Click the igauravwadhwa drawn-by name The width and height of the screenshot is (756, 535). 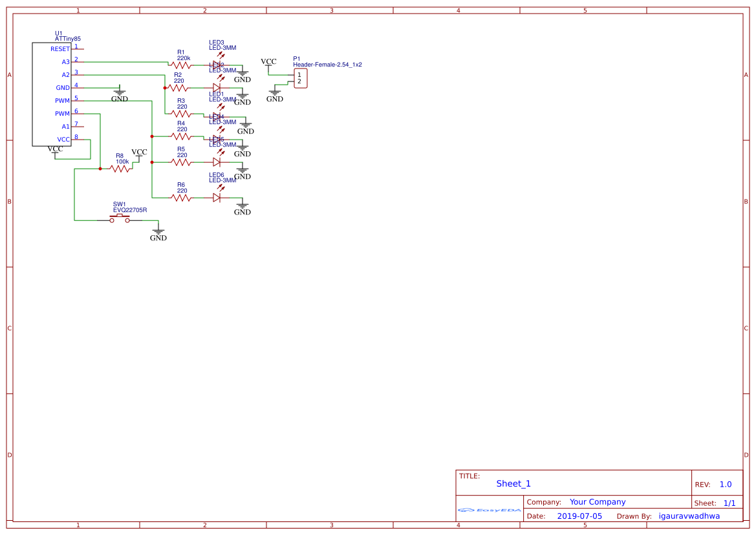click(689, 516)
